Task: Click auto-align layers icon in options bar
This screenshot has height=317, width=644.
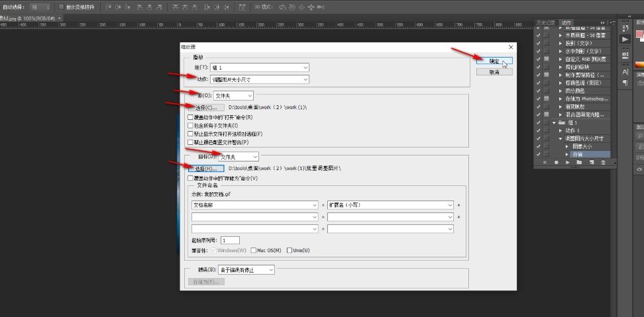Action: (242, 7)
